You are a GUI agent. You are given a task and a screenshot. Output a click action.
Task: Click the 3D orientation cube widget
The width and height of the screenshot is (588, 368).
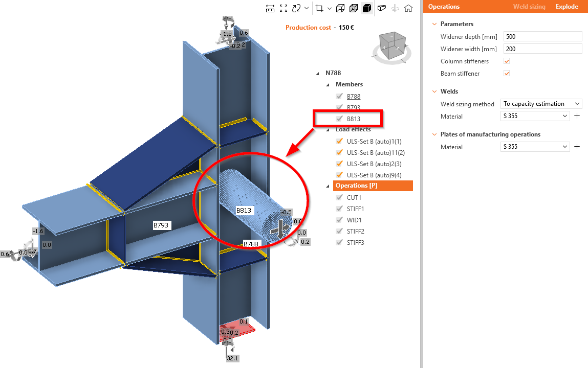pos(391,47)
